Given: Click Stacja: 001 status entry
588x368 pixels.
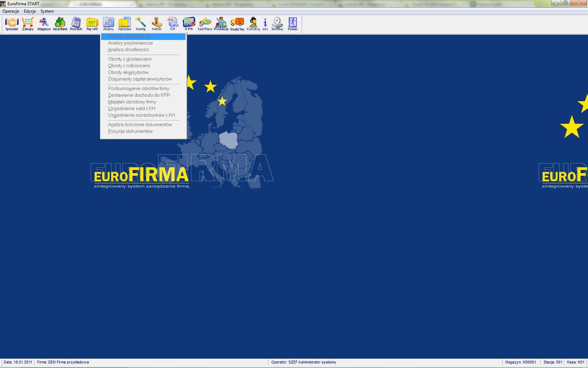Looking at the screenshot, I should tap(553, 362).
